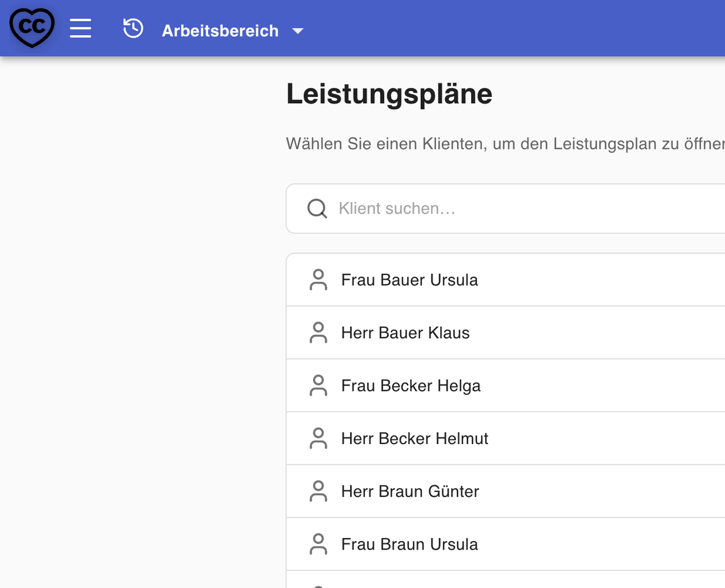725x588 pixels.
Task: Click the 'Wählen Sie einen Klienten' instruction text
Action: point(505,144)
